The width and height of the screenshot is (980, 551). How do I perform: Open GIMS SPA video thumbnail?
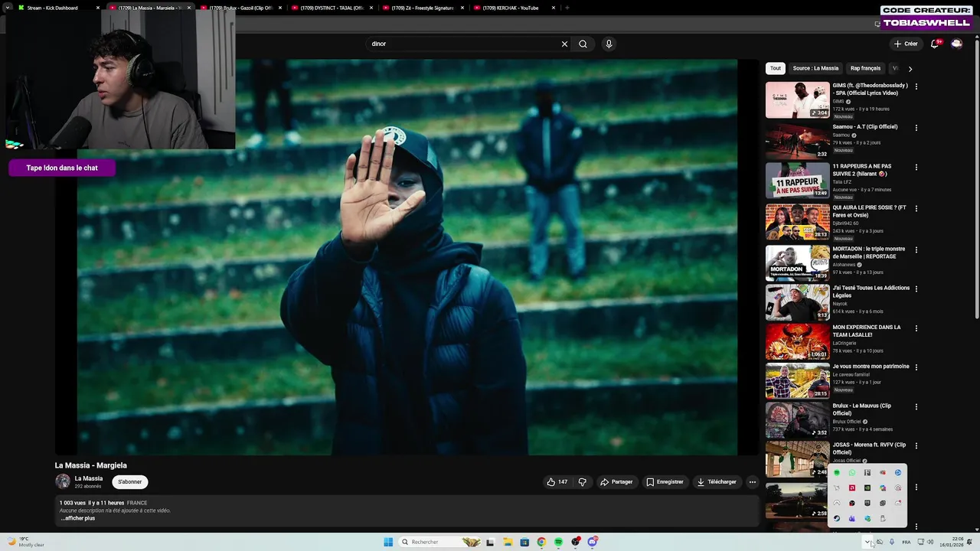797,99
